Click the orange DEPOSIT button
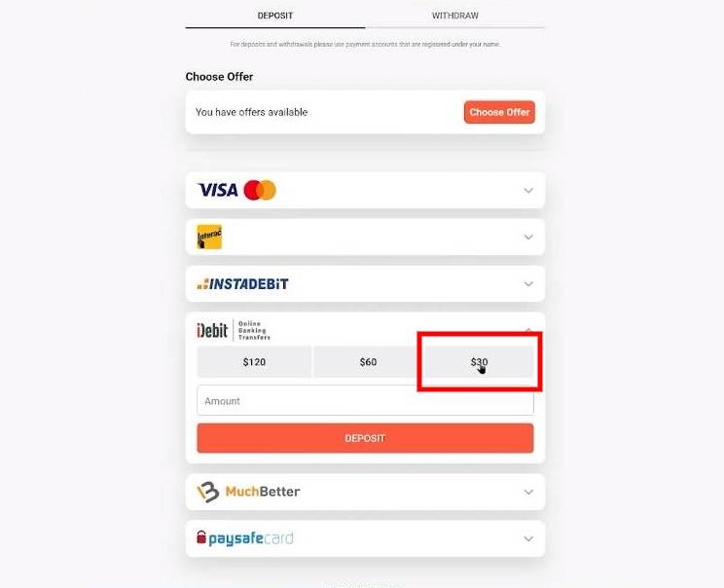Viewport: 724px width, 588px height. [365, 438]
